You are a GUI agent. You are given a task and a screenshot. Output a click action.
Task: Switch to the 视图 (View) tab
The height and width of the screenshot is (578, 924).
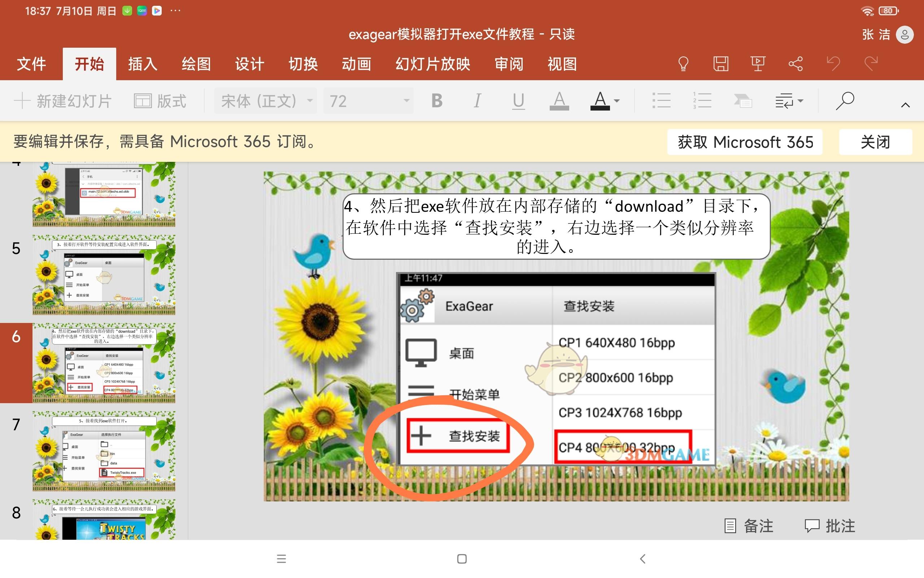562,64
